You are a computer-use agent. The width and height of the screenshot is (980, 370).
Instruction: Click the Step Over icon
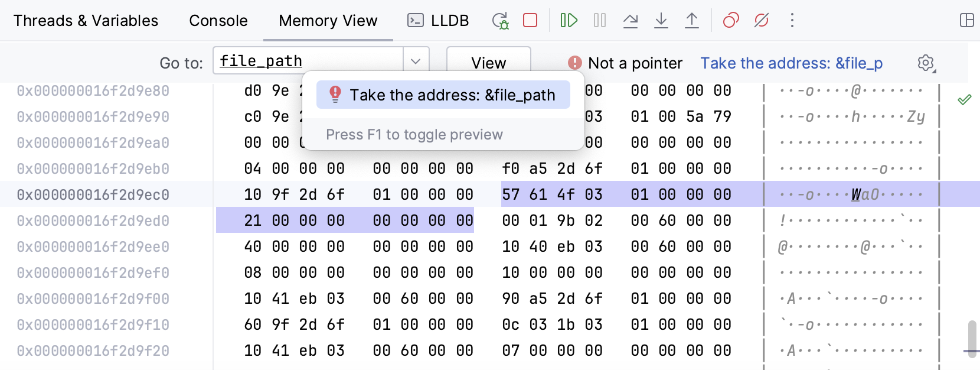pos(631,21)
